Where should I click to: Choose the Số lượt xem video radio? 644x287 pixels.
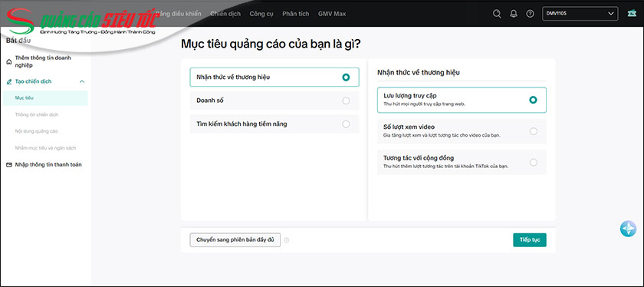pos(533,131)
